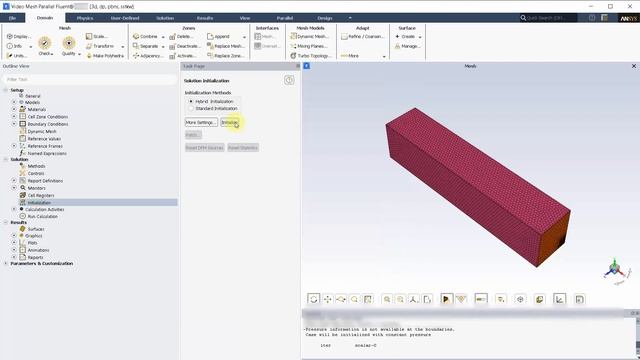
Task: Expand the Calculation Activities node
Action: pyautogui.click(x=14, y=209)
